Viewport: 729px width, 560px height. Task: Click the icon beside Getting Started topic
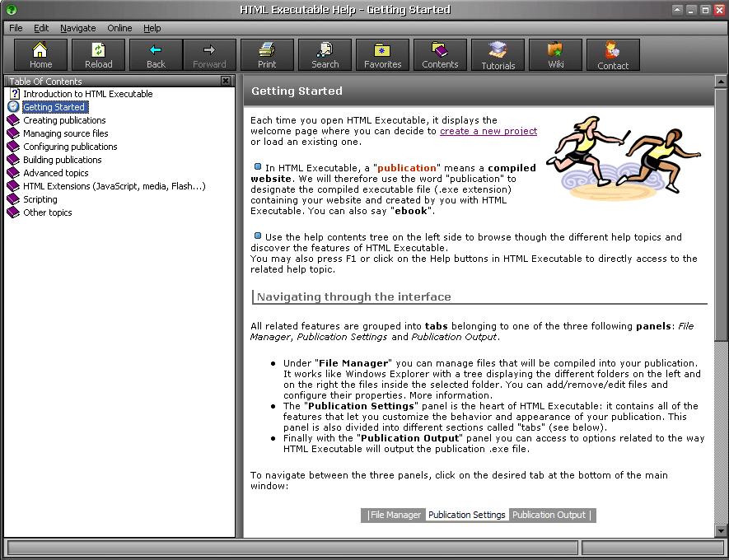(13, 107)
